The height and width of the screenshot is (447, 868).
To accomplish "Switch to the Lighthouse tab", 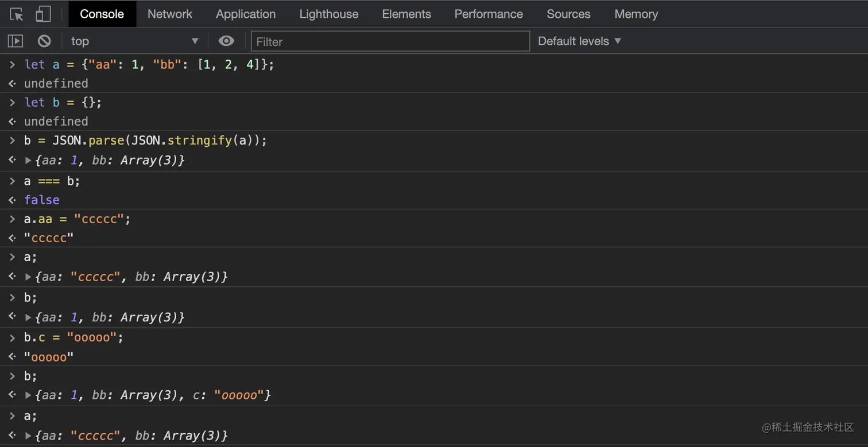I will pyautogui.click(x=329, y=14).
